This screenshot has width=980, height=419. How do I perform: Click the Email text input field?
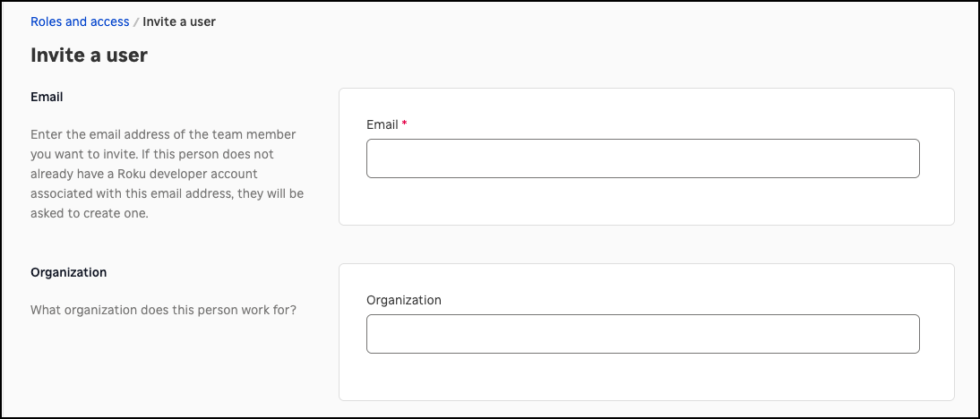[x=642, y=158]
